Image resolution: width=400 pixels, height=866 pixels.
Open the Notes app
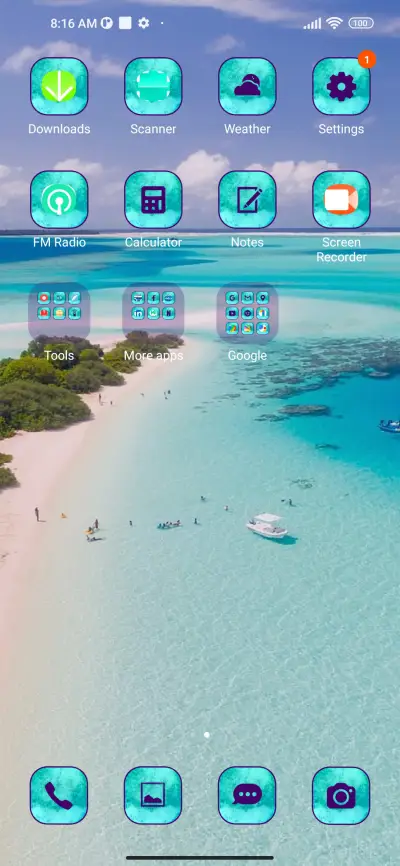pos(247,199)
